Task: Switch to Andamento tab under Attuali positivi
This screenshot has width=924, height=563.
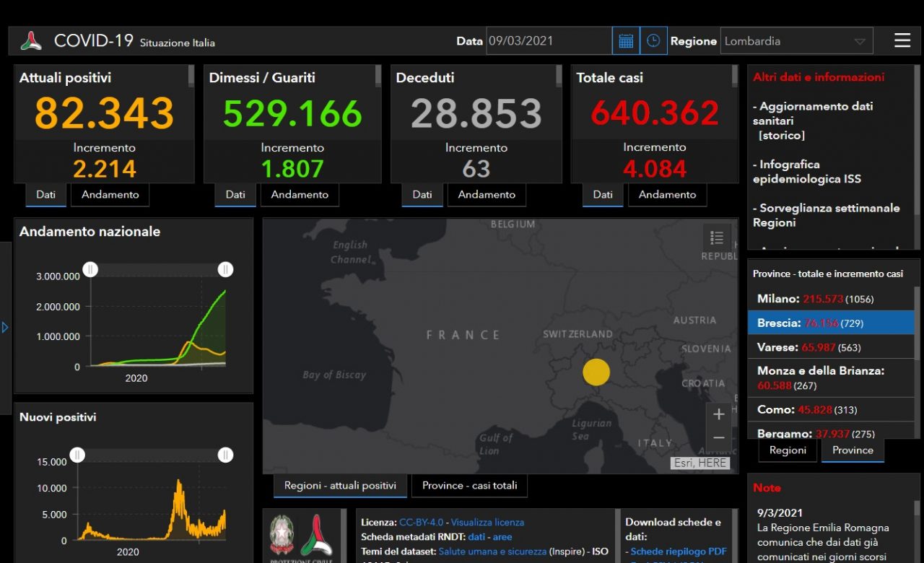Action: [x=110, y=195]
